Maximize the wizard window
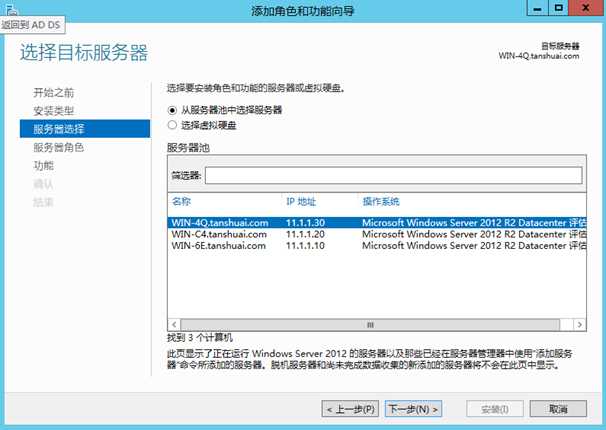 point(558,8)
